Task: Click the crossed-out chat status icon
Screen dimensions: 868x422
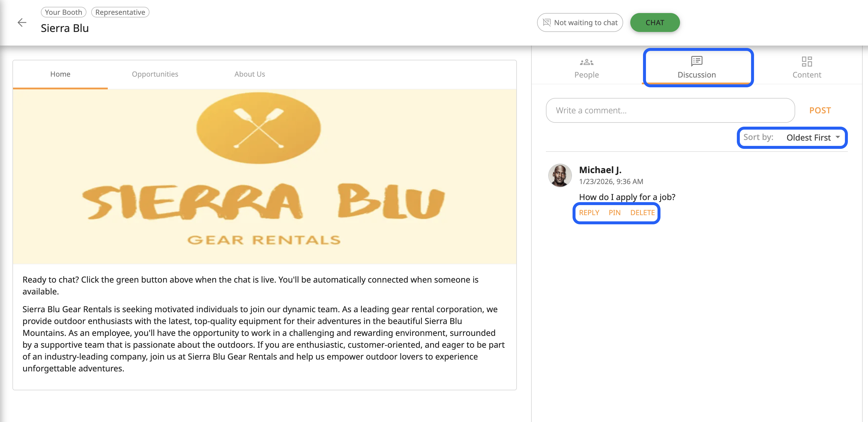Action: tap(546, 22)
